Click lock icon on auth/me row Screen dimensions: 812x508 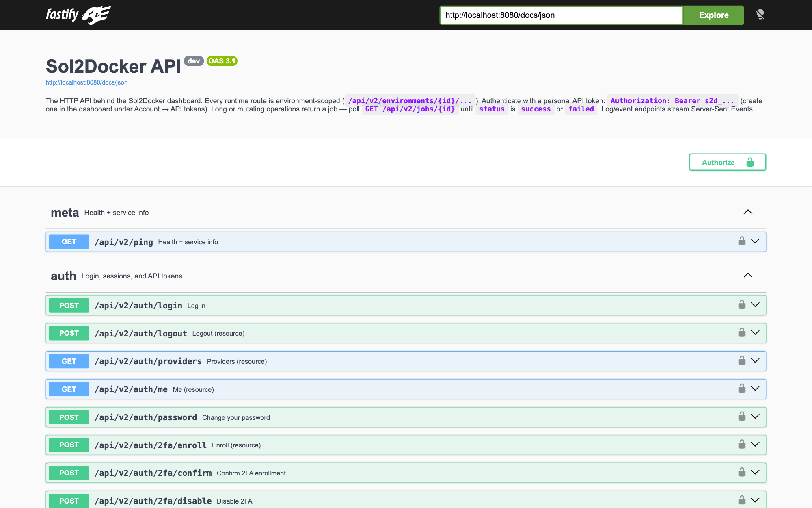(742, 388)
